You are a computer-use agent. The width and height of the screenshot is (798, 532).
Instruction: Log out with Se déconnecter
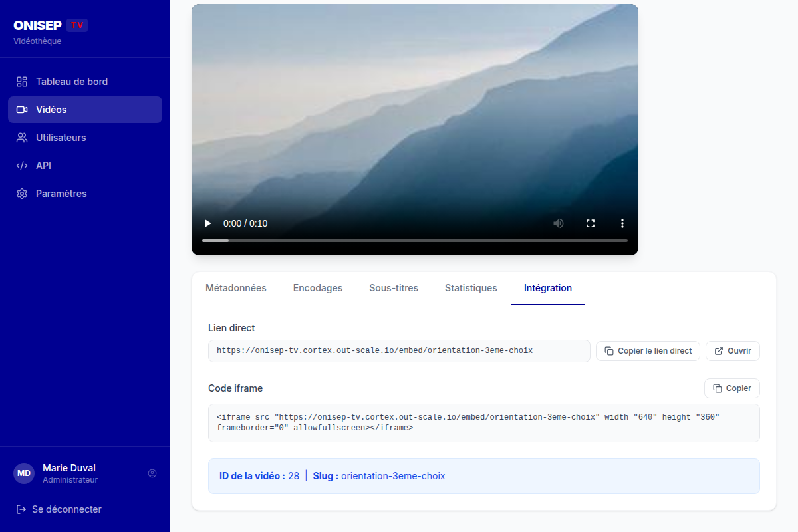pyautogui.click(x=59, y=509)
